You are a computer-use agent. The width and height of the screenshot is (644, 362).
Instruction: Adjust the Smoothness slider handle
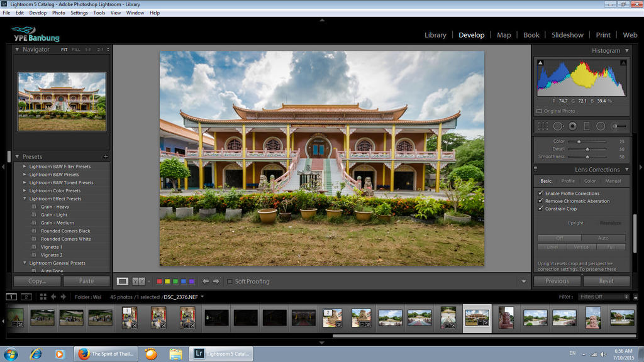tap(587, 156)
